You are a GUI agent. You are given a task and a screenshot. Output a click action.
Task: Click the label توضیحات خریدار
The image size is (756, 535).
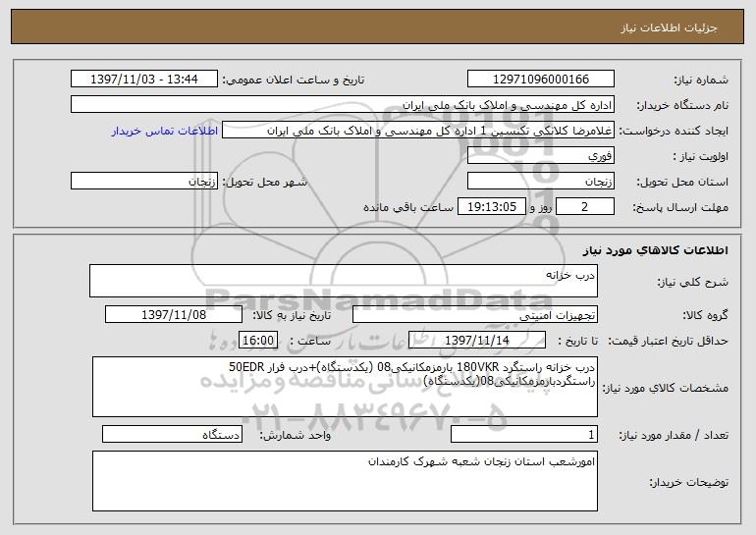coord(688,482)
